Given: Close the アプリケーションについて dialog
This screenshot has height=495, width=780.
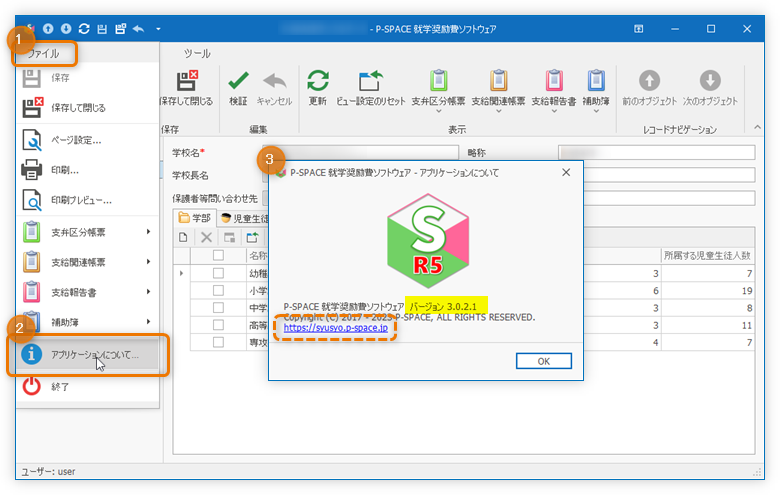Looking at the screenshot, I should [566, 172].
